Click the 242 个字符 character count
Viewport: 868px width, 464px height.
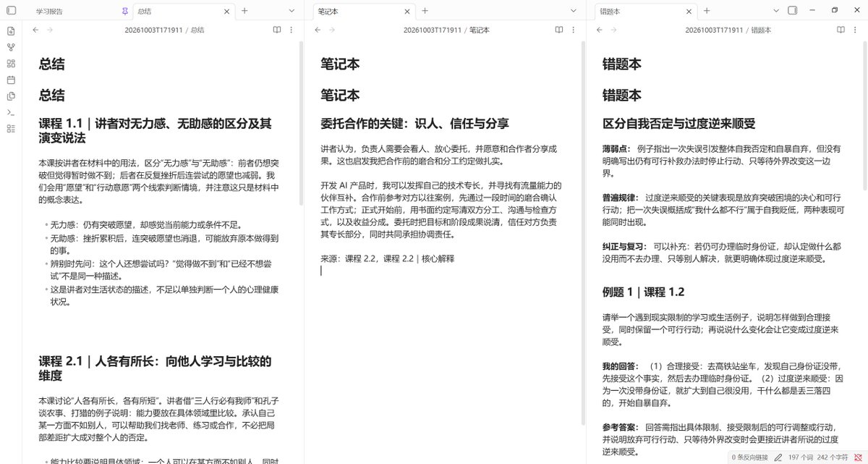(833, 457)
